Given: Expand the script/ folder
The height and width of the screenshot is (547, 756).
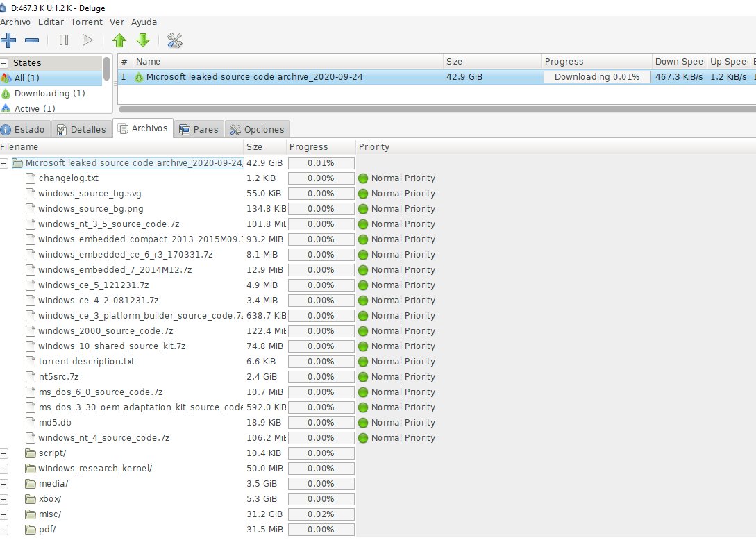Looking at the screenshot, I should 3,453.
